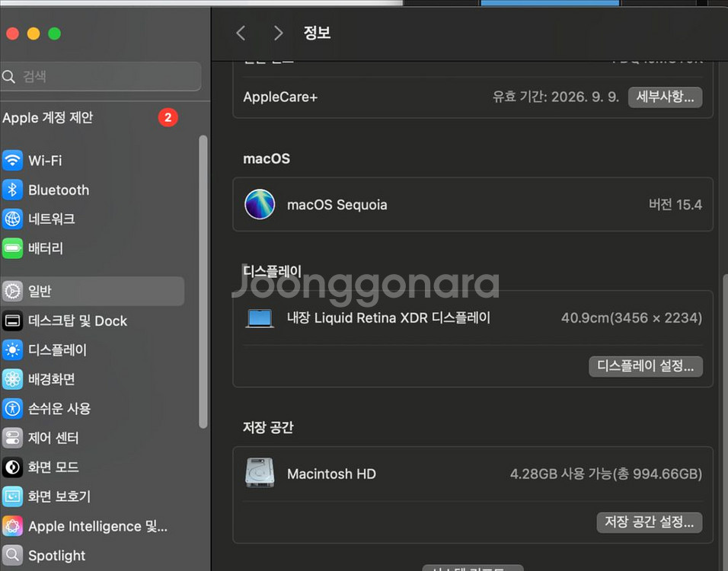Click the Macintosh HD drive icon
Screen dimensions: 728x571
(260, 473)
